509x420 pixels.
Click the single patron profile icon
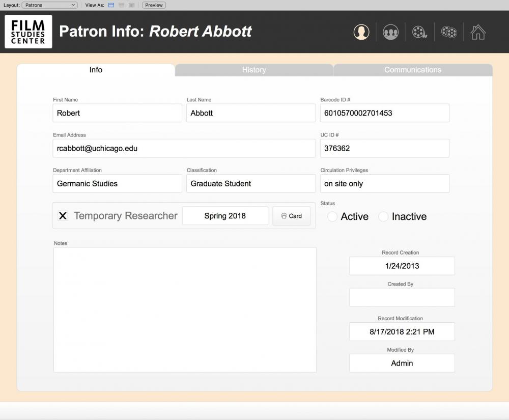(361, 32)
